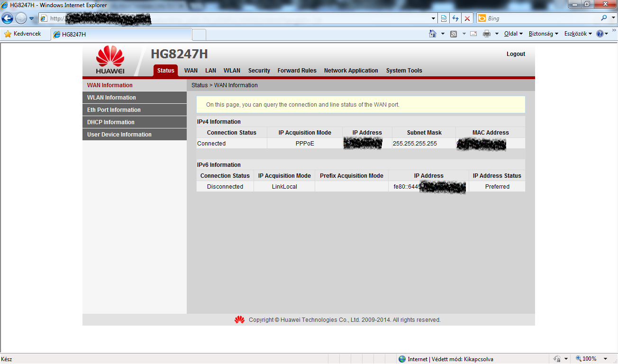Click the 'IPv6 Information' section heading

coord(219,165)
